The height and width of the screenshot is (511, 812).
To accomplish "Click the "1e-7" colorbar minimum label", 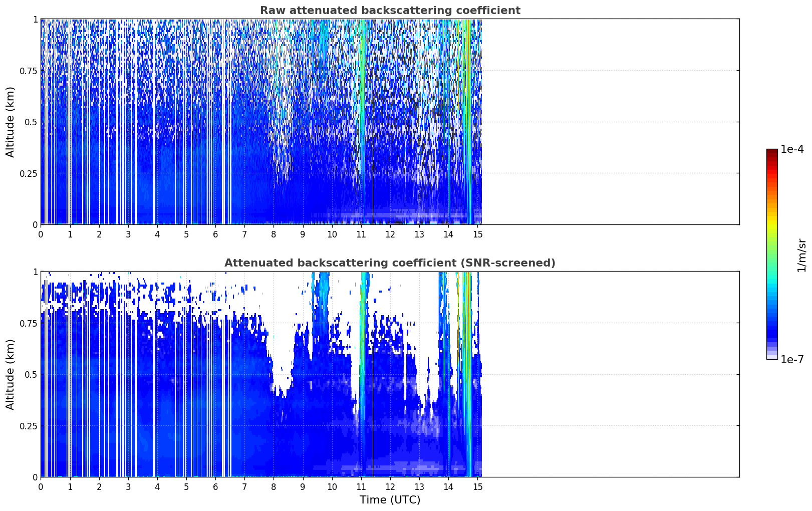I will click(792, 360).
